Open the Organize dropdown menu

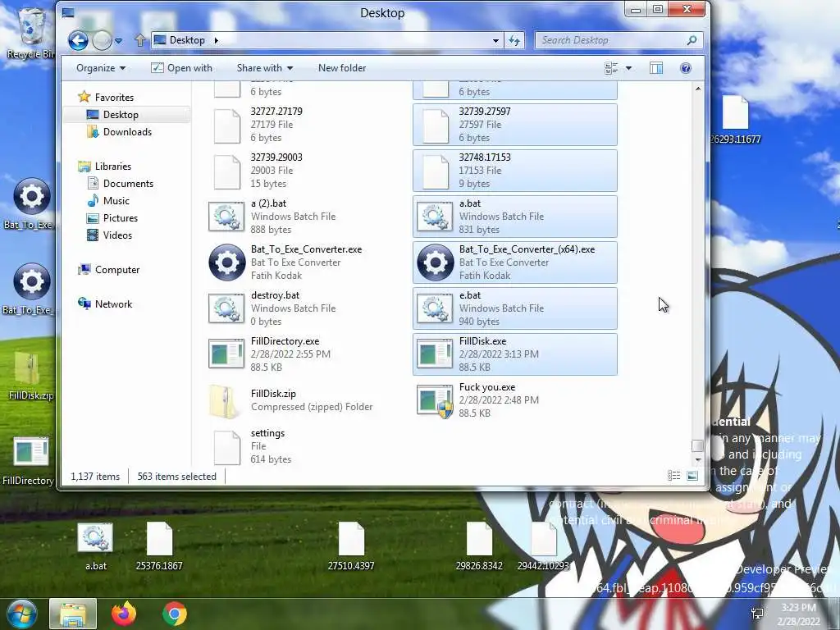[101, 68]
